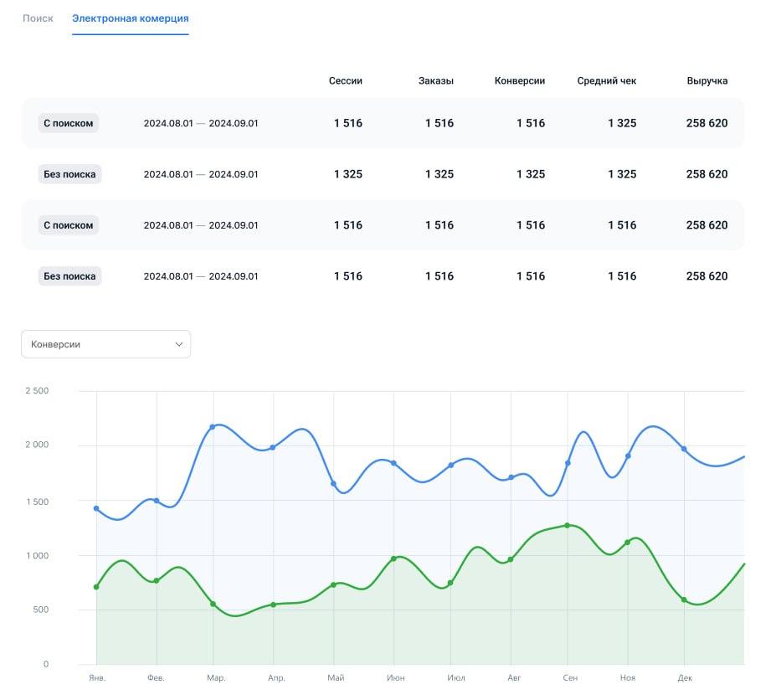Select the Электронная комерция tab
The height and width of the screenshot is (700, 776).
[x=130, y=18]
